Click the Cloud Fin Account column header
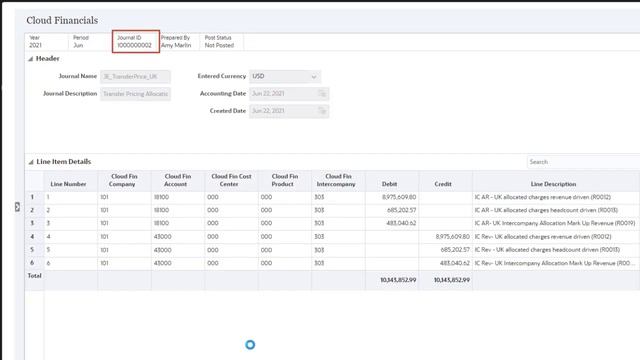The width and height of the screenshot is (640, 360). [178, 180]
